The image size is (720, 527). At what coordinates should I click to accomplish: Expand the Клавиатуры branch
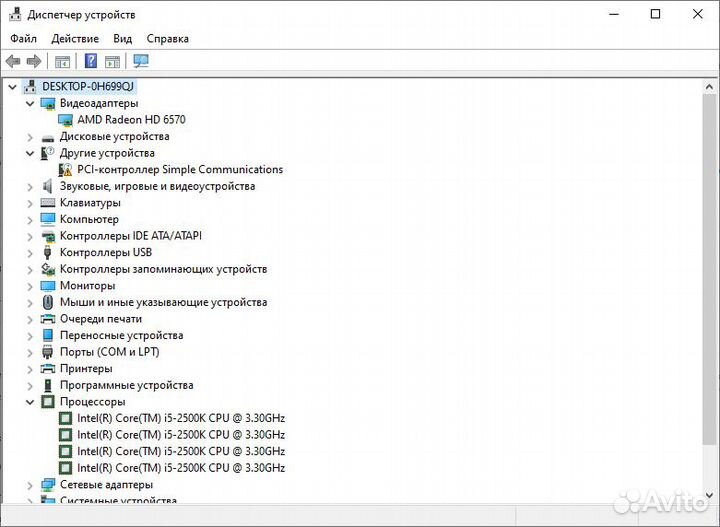click(x=30, y=203)
